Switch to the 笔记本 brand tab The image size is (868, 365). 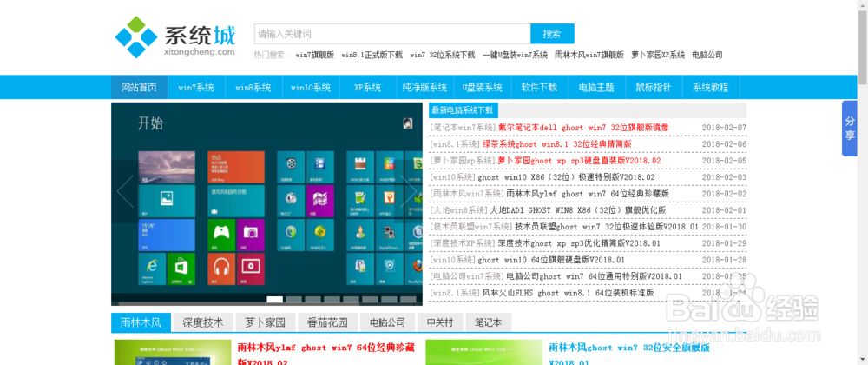coord(488,322)
